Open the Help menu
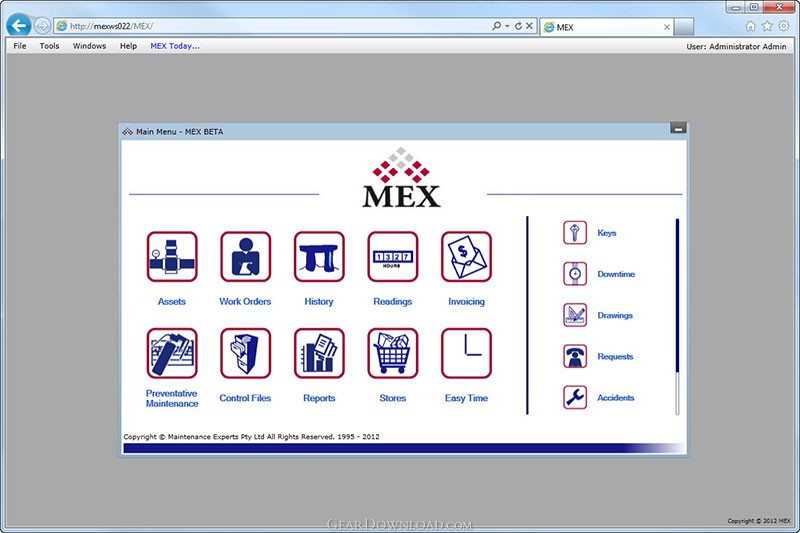Image resolution: width=800 pixels, height=533 pixels. pyautogui.click(x=129, y=46)
